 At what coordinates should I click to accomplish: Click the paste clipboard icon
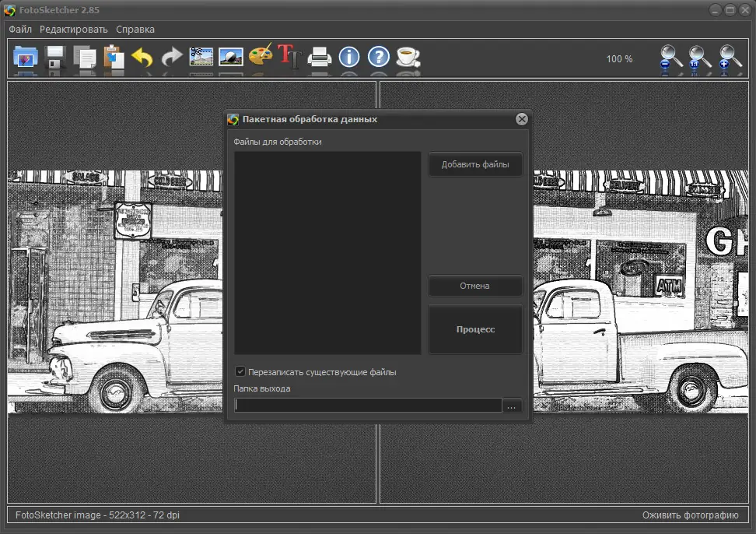pyautogui.click(x=114, y=58)
